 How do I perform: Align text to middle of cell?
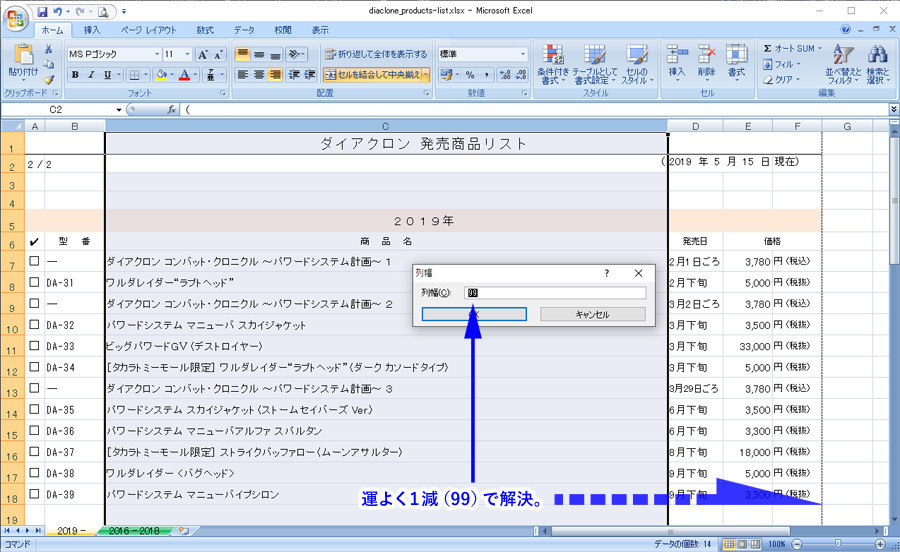[259, 54]
